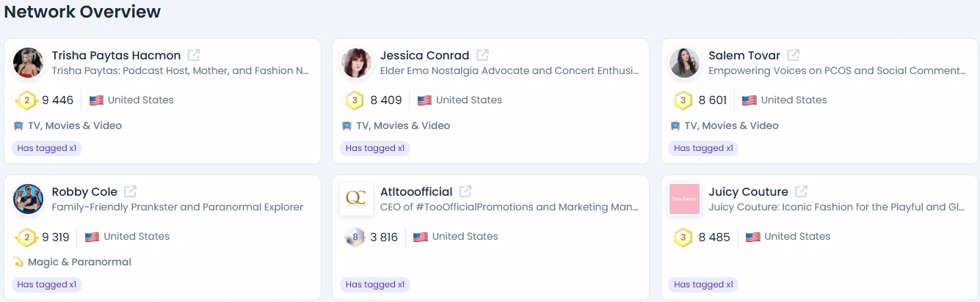The image size is (980, 302).
Task: Click Magic & Paranormal category icon
Action: point(18,262)
